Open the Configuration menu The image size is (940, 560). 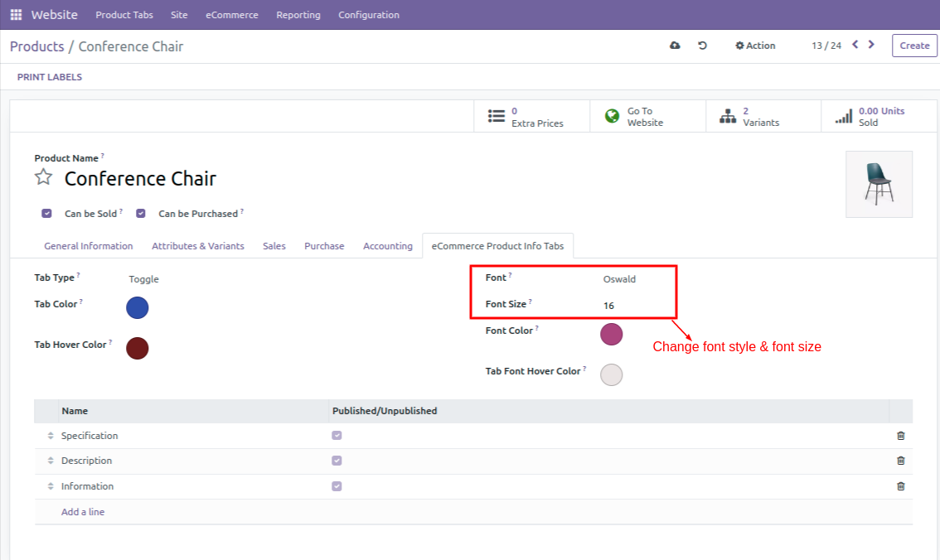369,15
